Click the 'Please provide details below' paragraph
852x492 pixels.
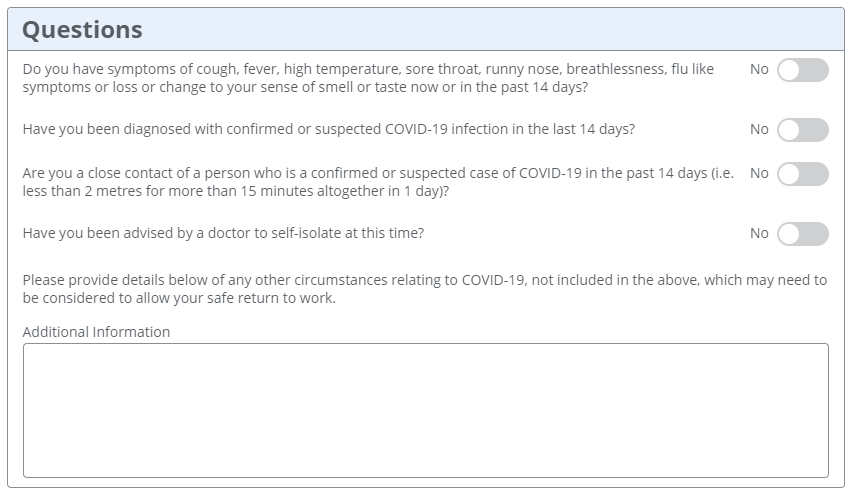(424, 280)
